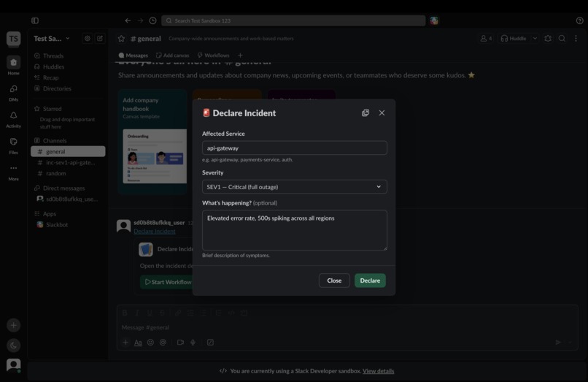The width and height of the screenshot is (588, 382).
Task: Open the Activity bell
Action: (x=14, y=119)
